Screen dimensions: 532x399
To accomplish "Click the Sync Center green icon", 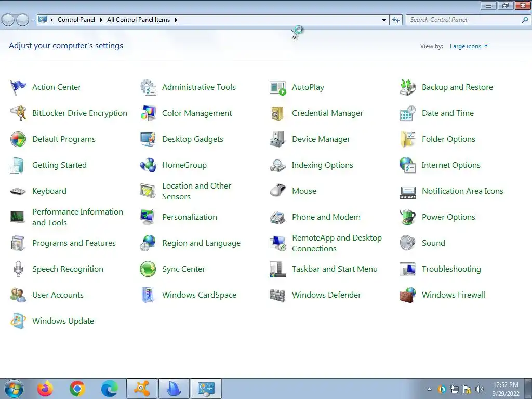I will [x=148, y=269].
